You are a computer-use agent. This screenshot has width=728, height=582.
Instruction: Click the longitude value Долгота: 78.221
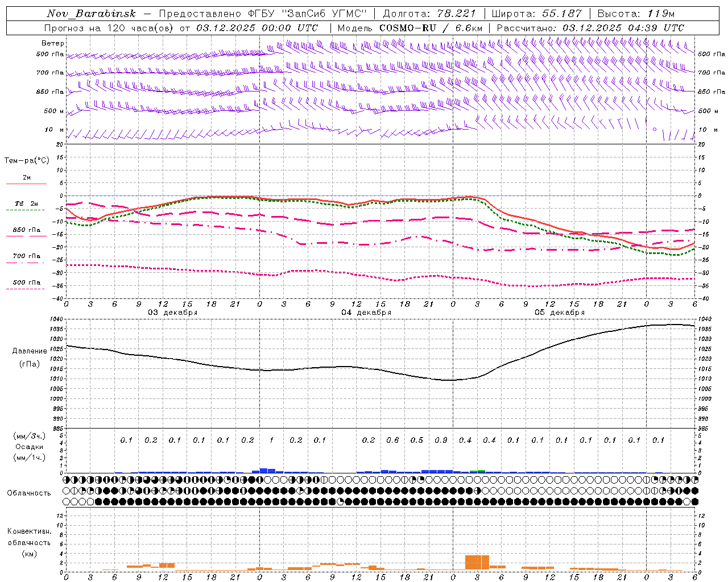point(429,13)
